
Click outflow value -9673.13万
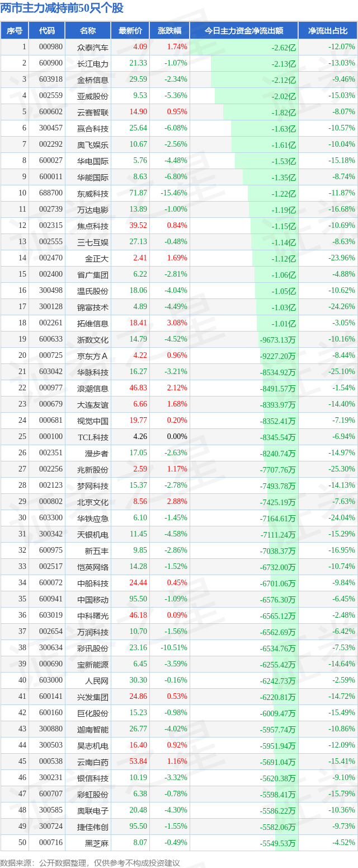277,340
